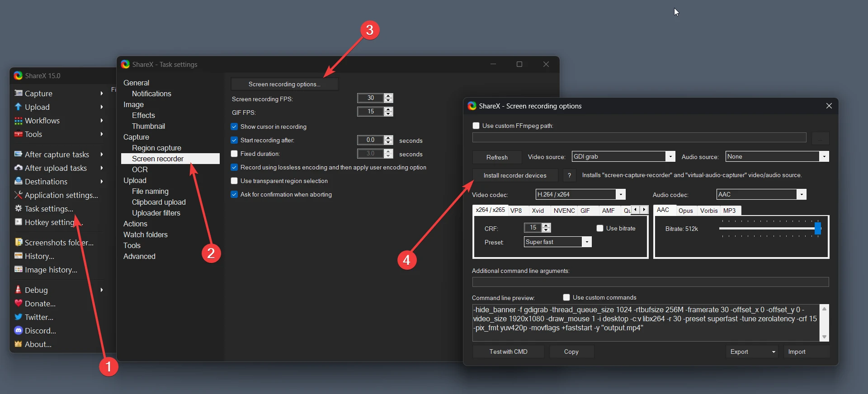Click Refresh button

pyautogui.click(x=497, y=157)
